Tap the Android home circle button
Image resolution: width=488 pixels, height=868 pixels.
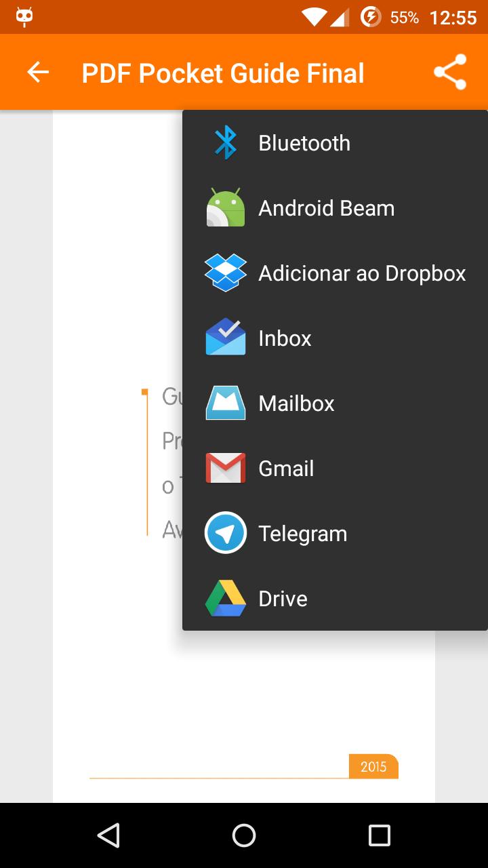[244, 835]
